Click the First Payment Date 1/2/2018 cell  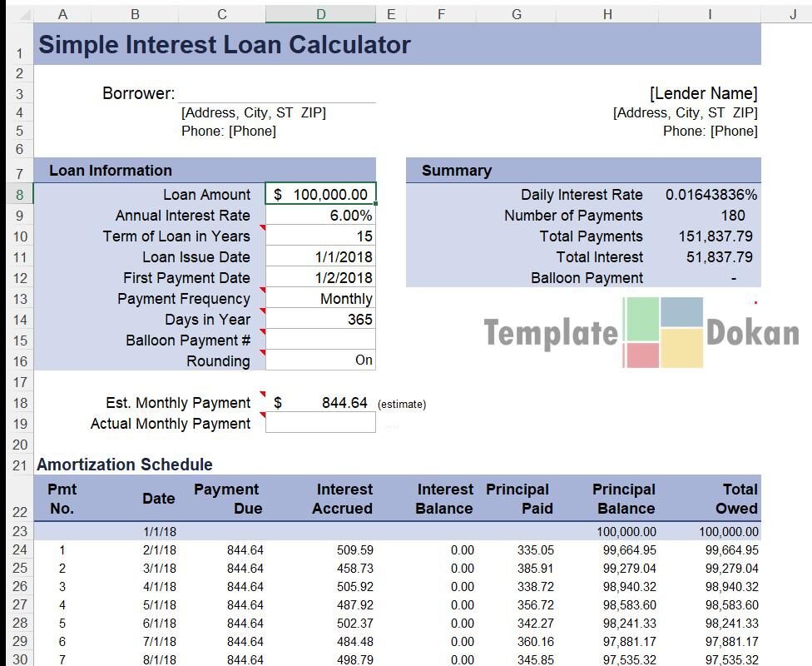[x=320, y=278]
